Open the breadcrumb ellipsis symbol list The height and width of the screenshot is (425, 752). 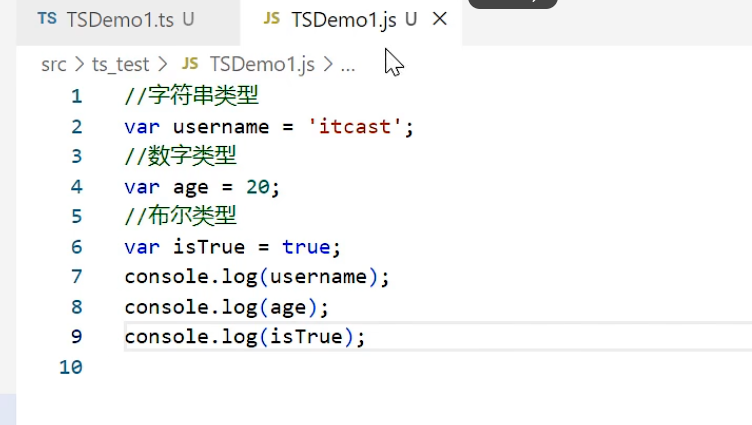coord(348,67)
